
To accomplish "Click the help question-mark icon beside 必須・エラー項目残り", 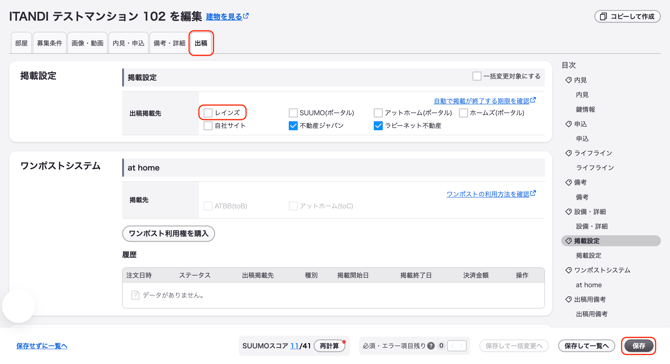I will [x=431, y=346].
